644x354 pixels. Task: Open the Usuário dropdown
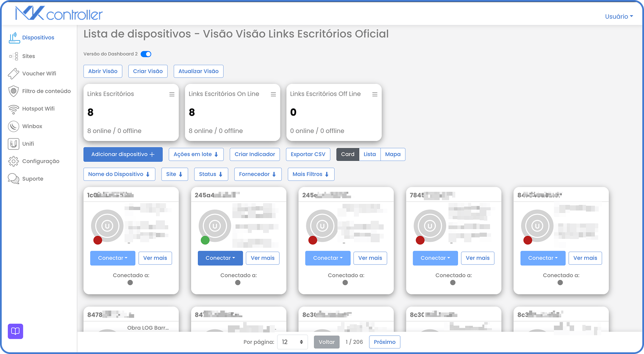[619, 17]
